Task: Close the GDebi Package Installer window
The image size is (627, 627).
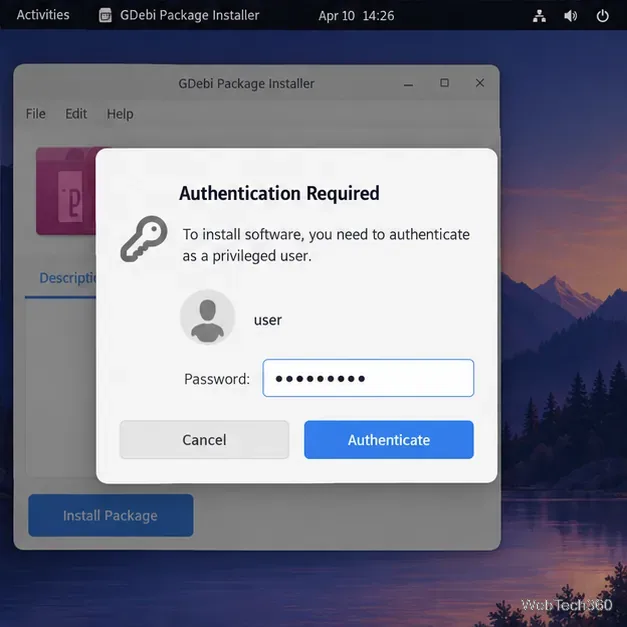Action: (480, 83)
